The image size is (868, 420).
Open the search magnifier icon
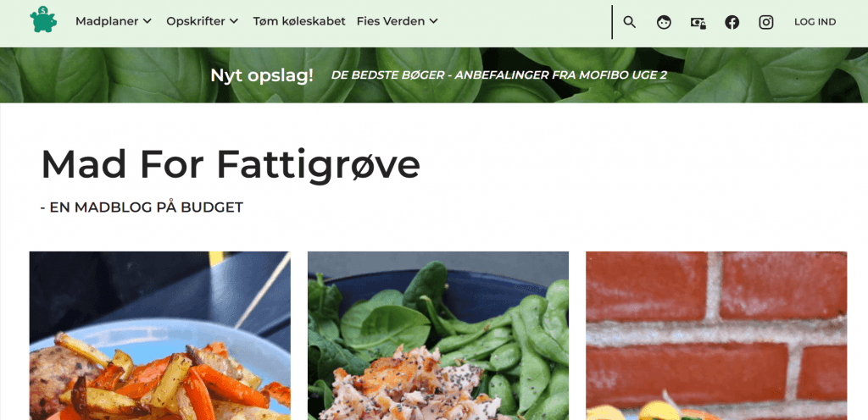pyautogui.click(x=630, y=22)
